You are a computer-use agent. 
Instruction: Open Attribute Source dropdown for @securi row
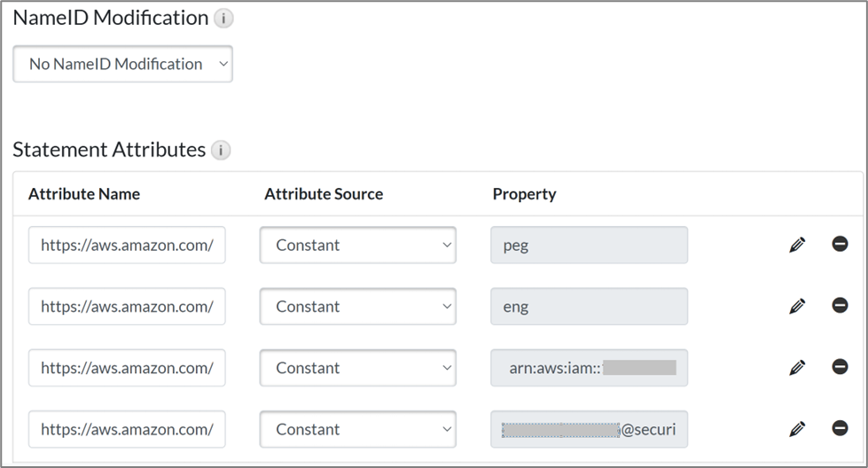click(358, 429)
